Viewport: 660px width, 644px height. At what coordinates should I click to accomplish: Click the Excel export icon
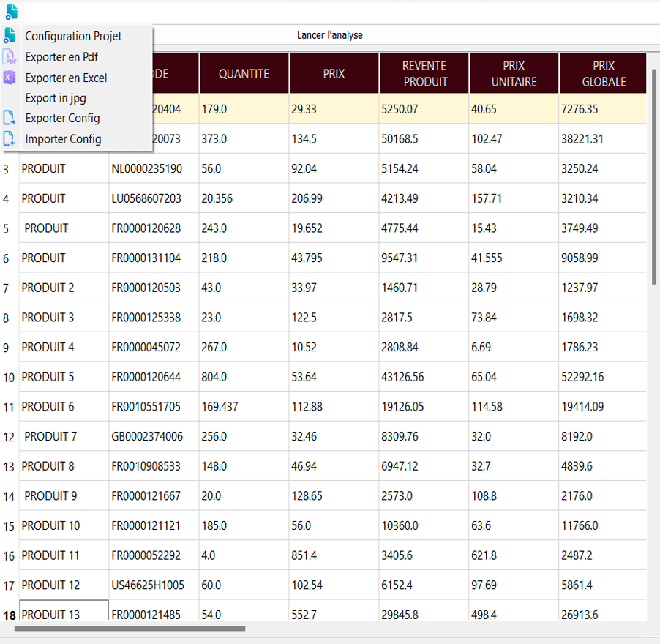(x=10, y=78)
